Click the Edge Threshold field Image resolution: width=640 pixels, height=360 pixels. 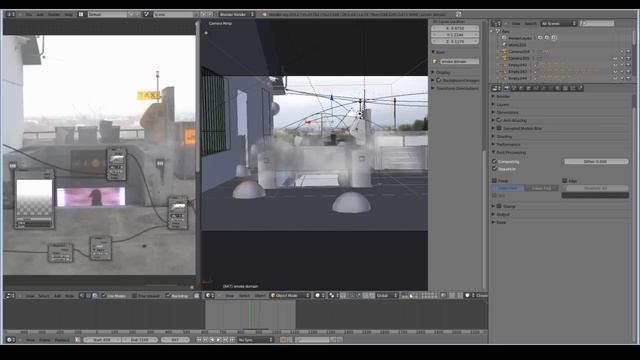click(x=595, y=188)
